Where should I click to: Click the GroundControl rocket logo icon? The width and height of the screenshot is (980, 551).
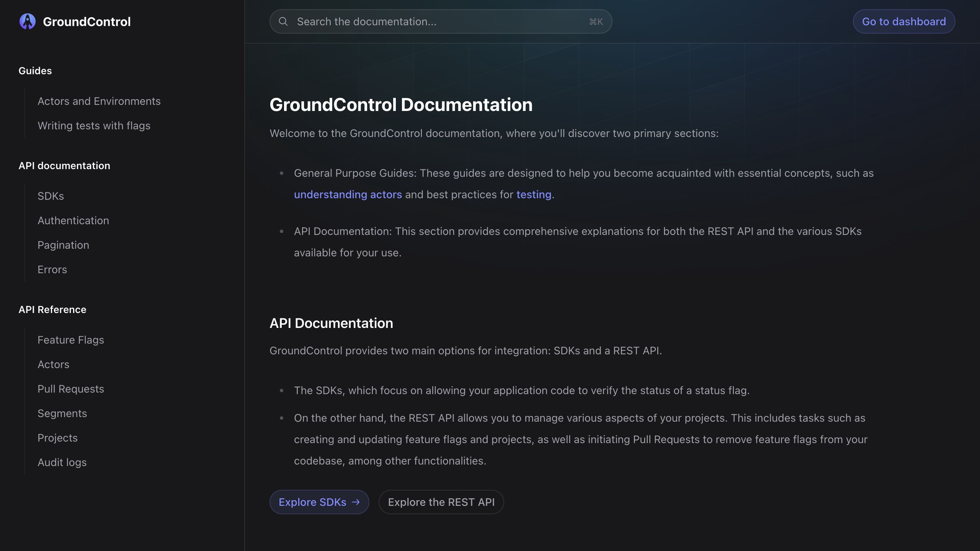(x=28, y=21)
